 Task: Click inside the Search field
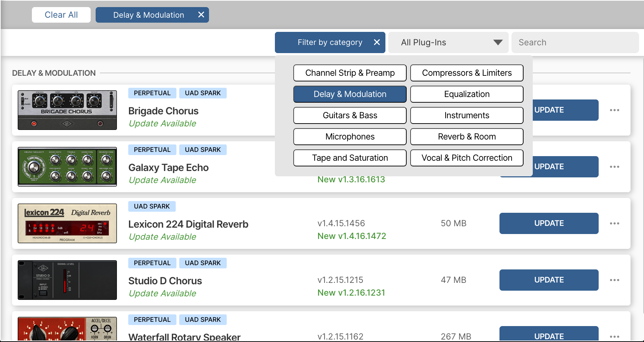[575, 42]
